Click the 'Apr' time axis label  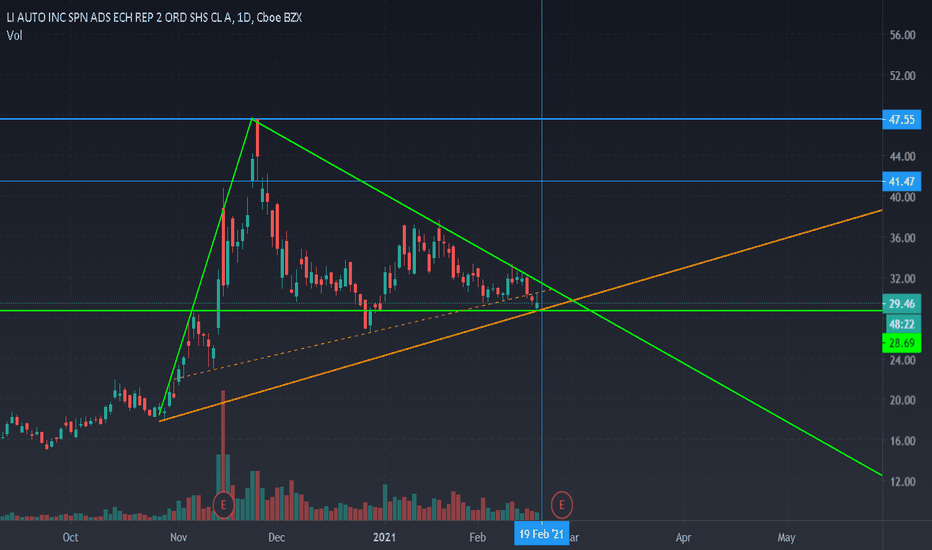(x=684, y=538)
